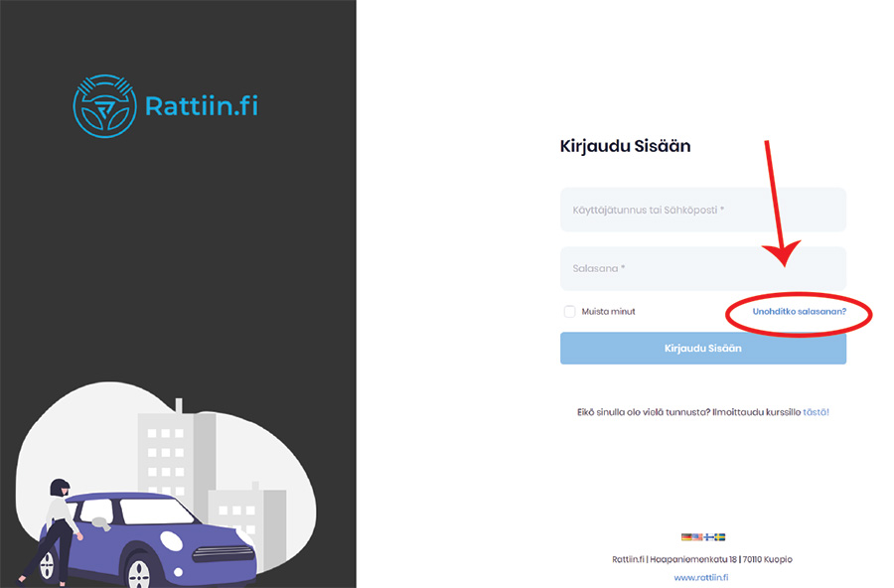The width and height of the screenshot is (894, 588).
Task: Follow the tästä! course registration link
Action: pyautogui.click(x=816, y=411)
